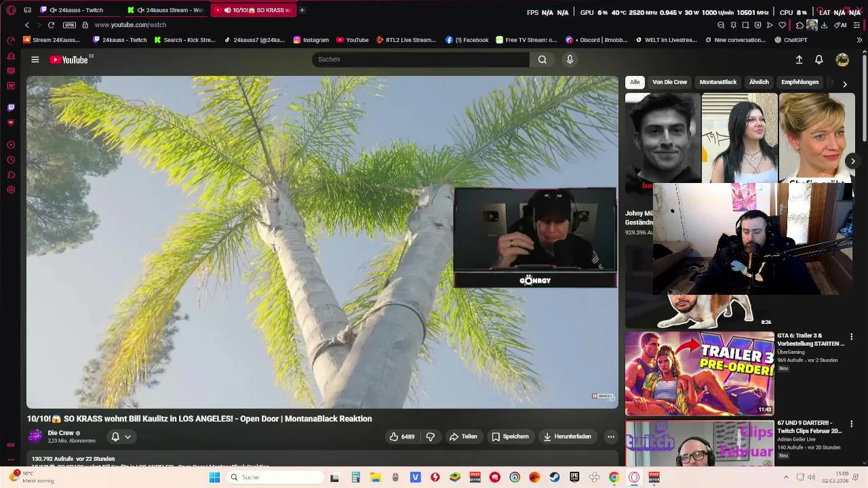Open Die Crew channel name link
The width and height of the screenshot is (868, 488).
[x=60, y=433]
